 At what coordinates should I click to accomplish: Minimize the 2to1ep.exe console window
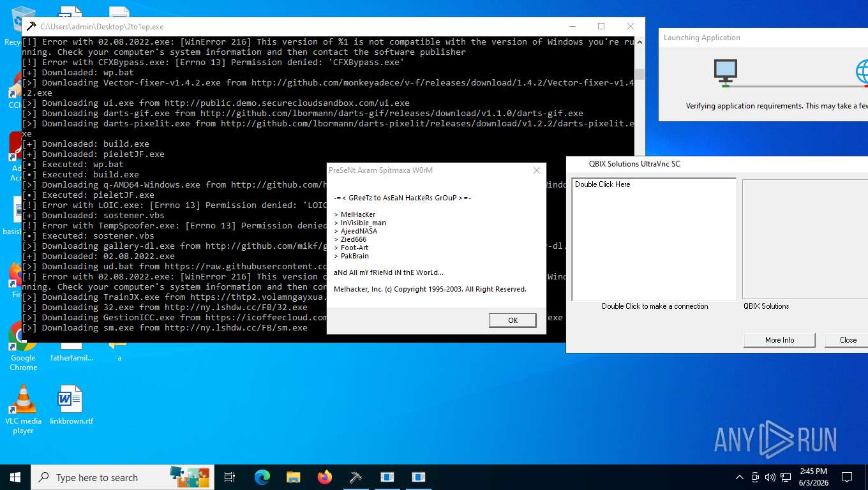tap(571, 27)
